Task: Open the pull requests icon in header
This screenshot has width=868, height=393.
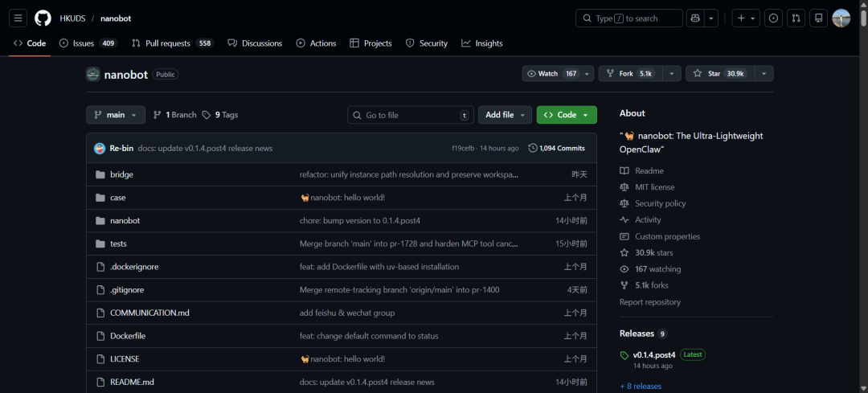Action: 796,18
